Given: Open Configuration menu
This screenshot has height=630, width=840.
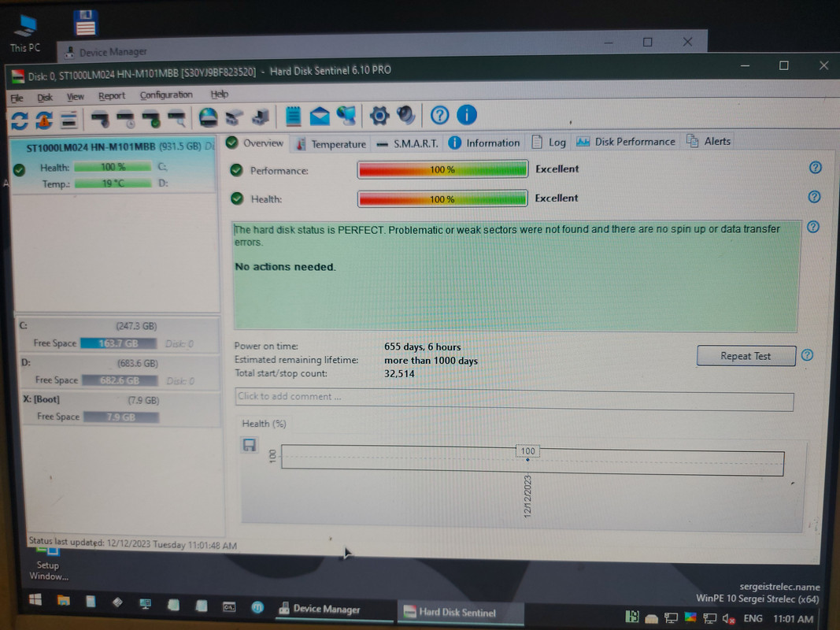Looking at the screenshot, I should tap(166, 94).
